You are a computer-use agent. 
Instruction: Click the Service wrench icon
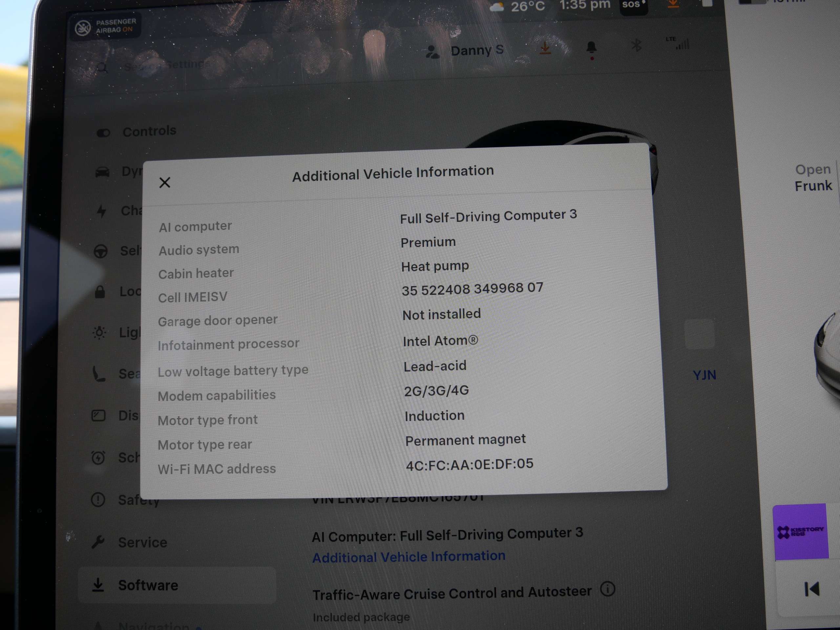click(x=98, y=542)
